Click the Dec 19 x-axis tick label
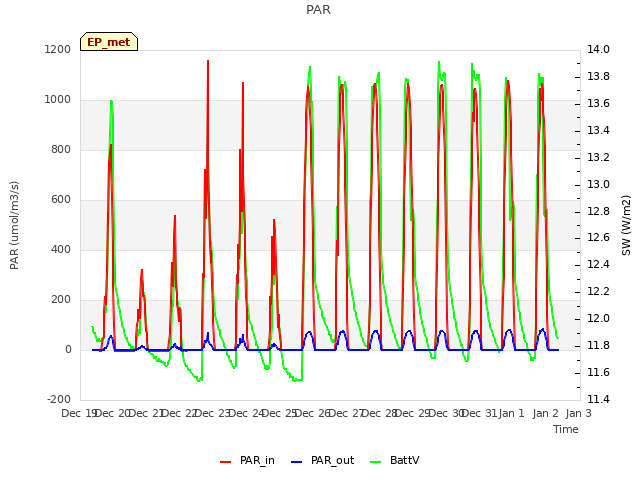This screenshot has height=480, width=640. (x=79, y=413)
